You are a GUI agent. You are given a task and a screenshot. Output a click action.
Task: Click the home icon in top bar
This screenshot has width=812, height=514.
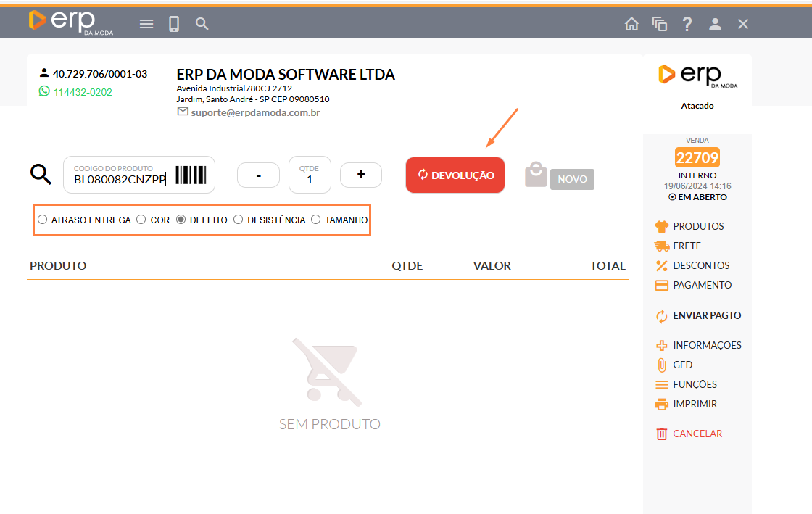pyautogui.click(x=631, y=24)
